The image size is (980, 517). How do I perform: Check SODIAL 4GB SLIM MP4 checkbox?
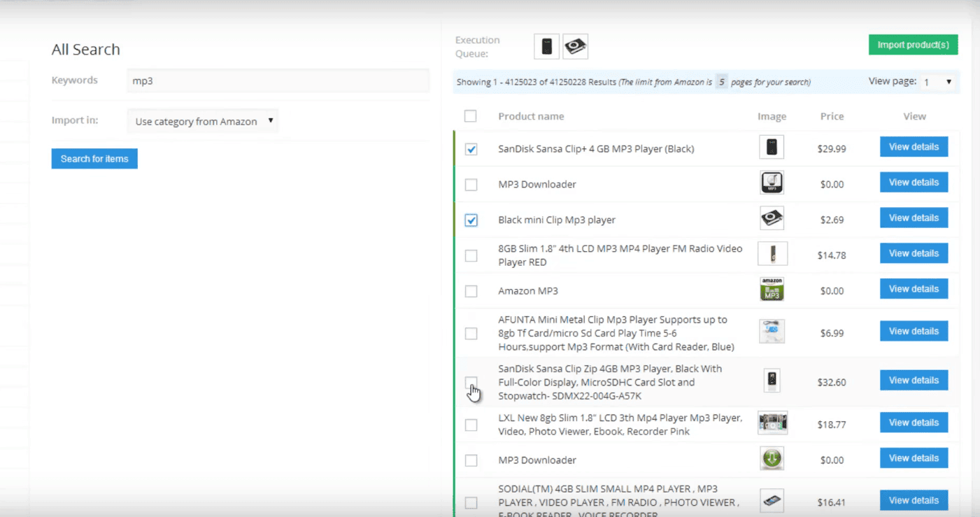(x=471, y=503)
